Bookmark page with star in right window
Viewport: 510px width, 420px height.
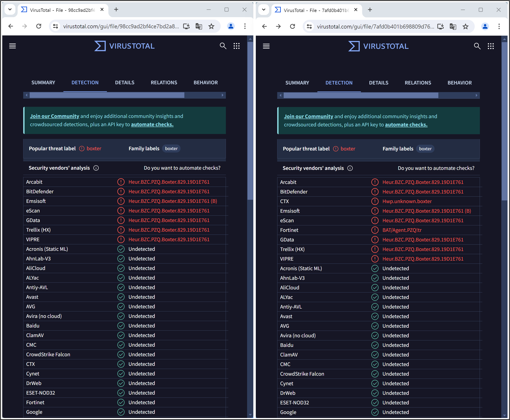coord(465,26)
